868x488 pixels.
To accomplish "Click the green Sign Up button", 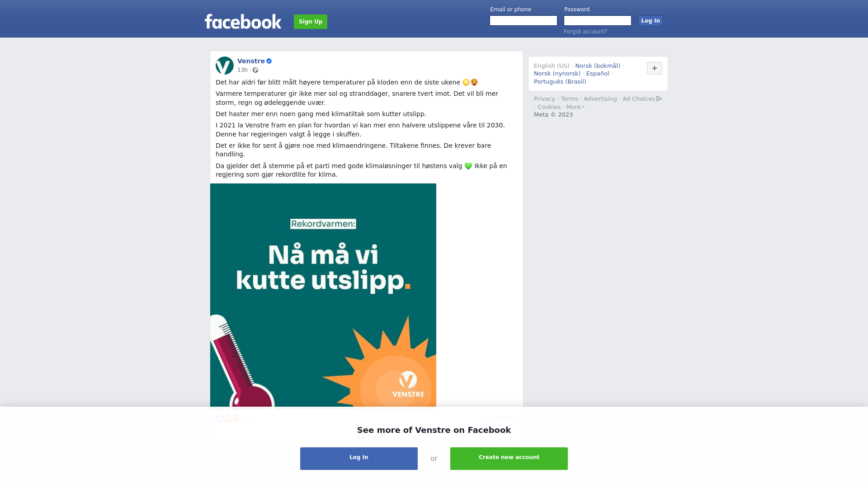I will click(x=311, y=22).
